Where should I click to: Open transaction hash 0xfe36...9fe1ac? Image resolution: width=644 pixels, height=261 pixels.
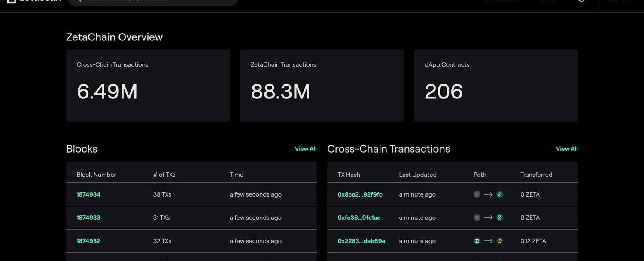pyautogui.click(x=359, y=218)
